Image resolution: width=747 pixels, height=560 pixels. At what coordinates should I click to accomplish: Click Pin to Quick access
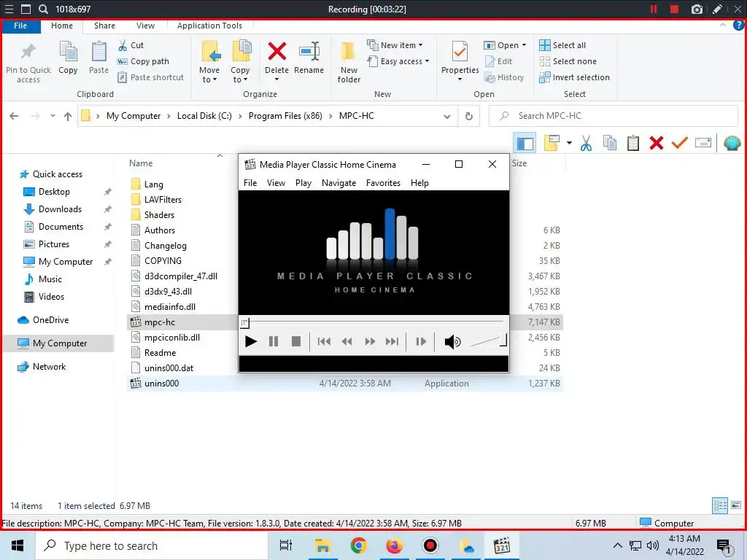tap(28, 63)
